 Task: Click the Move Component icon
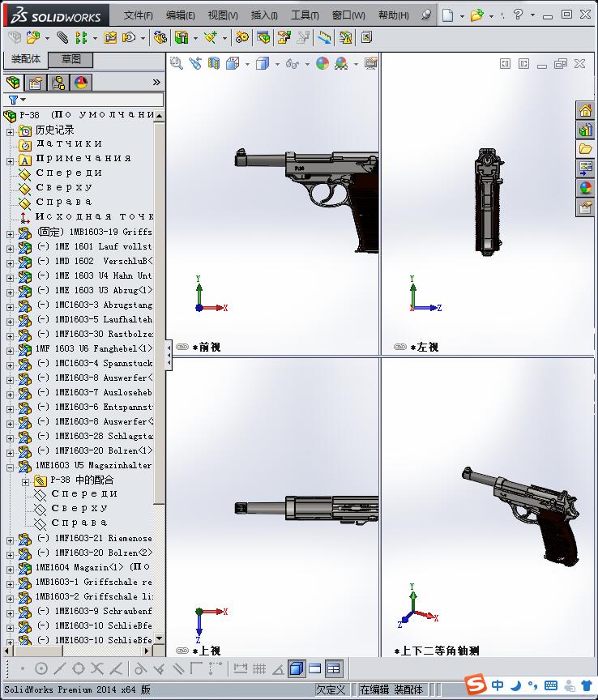pyautogui.click(x=129, y=37)
